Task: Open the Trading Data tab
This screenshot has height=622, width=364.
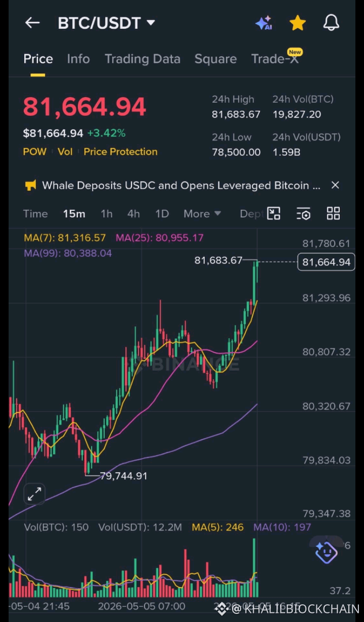Action: coord(143,59)
